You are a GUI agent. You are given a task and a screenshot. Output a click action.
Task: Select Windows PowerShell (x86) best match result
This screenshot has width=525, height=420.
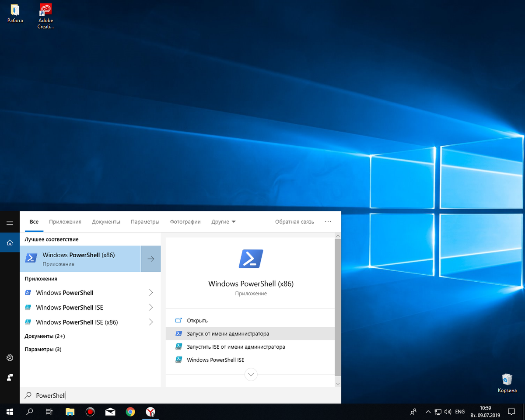pos(80,259)
